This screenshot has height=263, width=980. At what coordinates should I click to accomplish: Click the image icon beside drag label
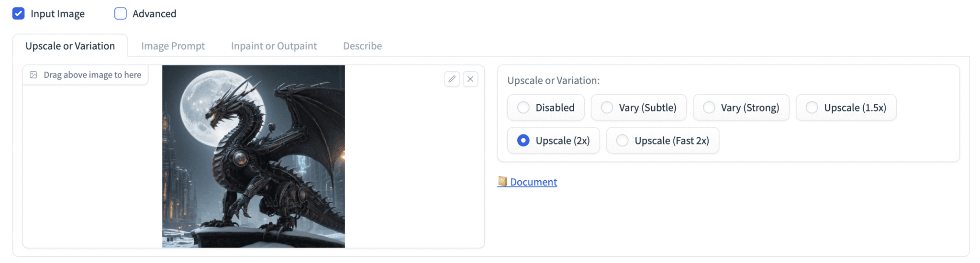pos(33,75)
